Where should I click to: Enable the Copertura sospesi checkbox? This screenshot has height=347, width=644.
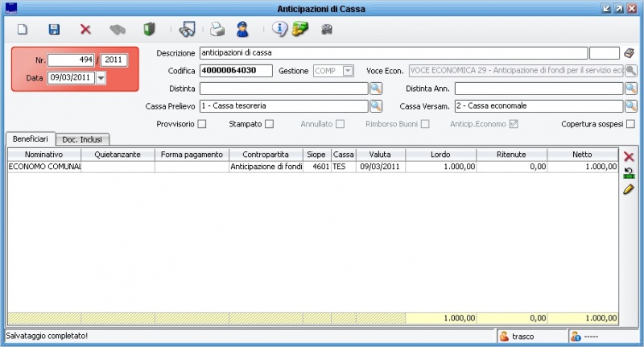pos(630,124)
